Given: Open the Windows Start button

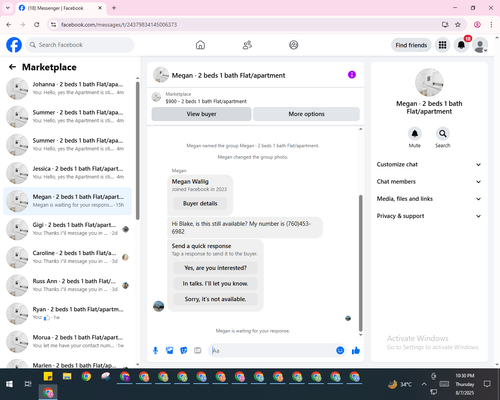Looking at the screenshot, I should 9,384.
